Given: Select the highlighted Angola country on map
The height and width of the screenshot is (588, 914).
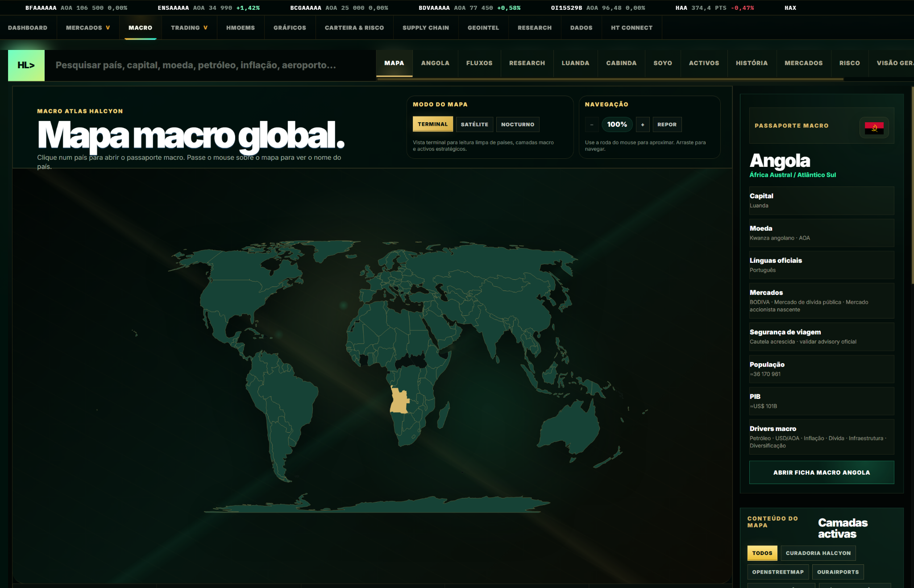Looking at the screenshot, I should pyautogui.click(x=399, y=401).
